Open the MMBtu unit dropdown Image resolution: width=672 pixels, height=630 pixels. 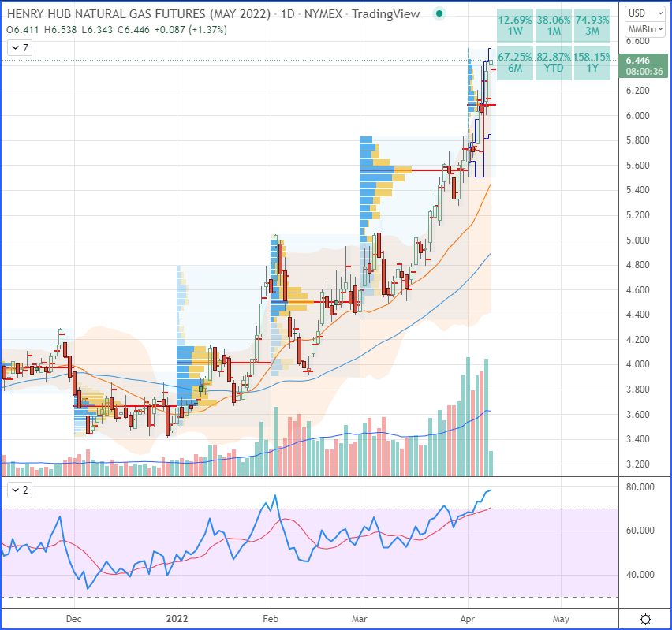645,29
